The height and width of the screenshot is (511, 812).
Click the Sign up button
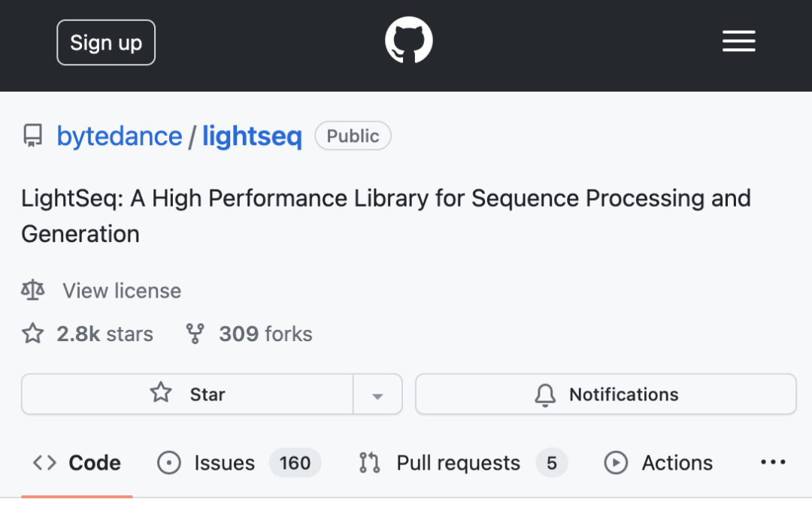tap(105, 42)
